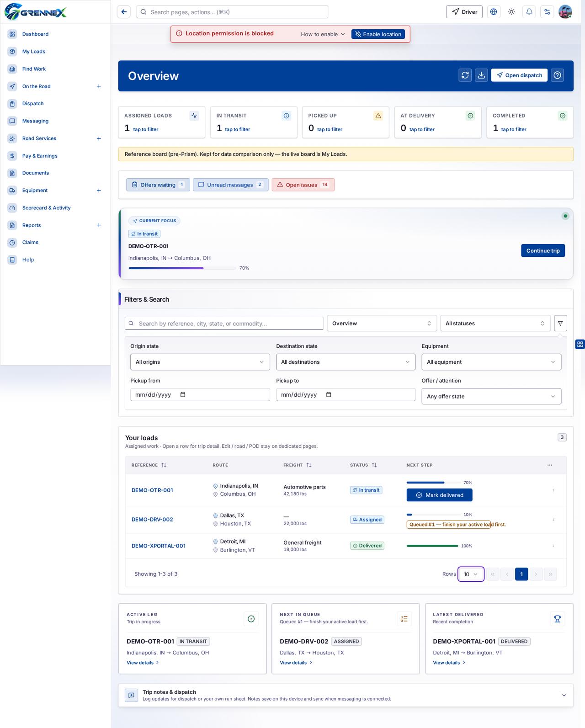This screenshot has height=728, width=585.
Task: Toggle Unread messages filter chip
Action: pyautogui.click(x=230, y=185)
